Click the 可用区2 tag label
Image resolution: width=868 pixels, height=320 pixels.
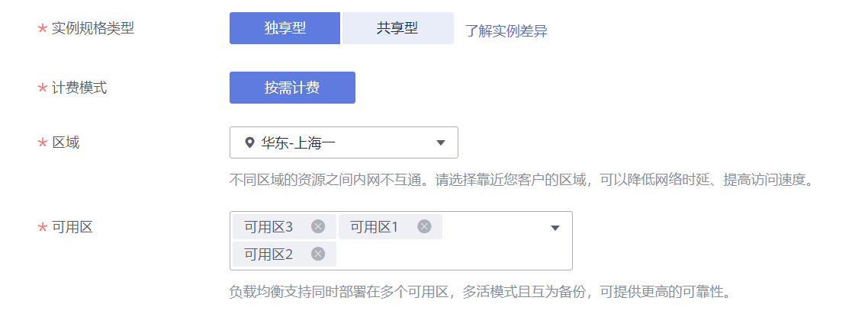click(x=268, y=254)
